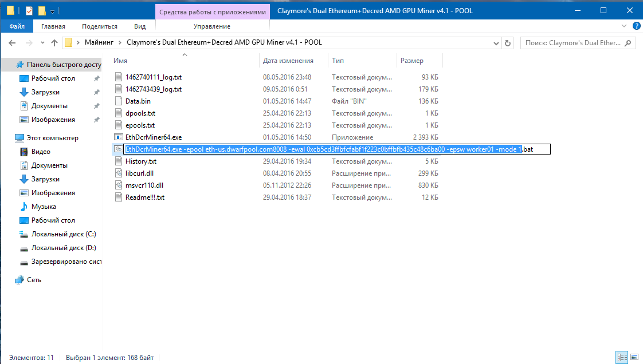Open Локальный диск (C:) in sidebar
Viewport: 643px width, 364px height.
64,234
